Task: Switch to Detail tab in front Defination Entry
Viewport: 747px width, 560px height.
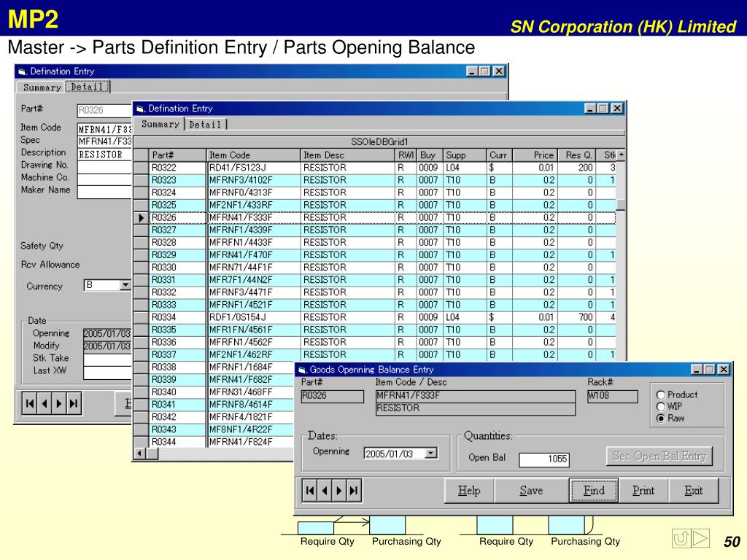Action: 205,124
